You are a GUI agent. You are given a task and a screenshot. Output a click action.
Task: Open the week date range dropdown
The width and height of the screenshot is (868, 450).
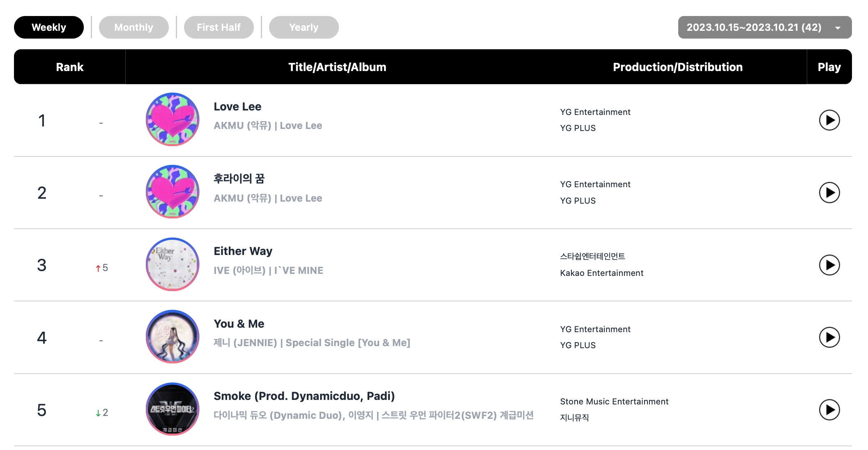click(x=754, y=28)
